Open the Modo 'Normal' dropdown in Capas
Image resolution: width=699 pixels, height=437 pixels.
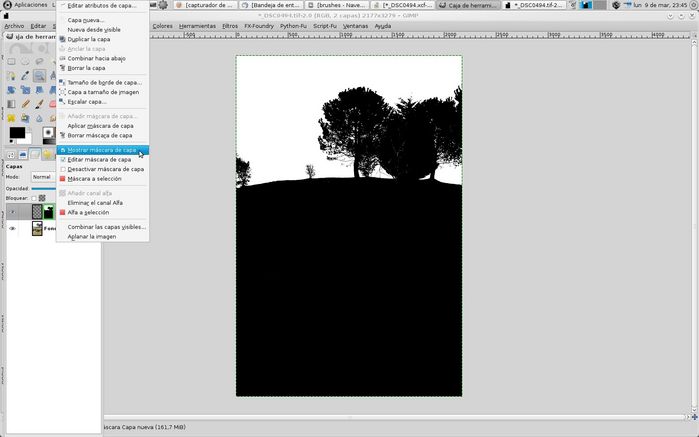coord(43,177)
